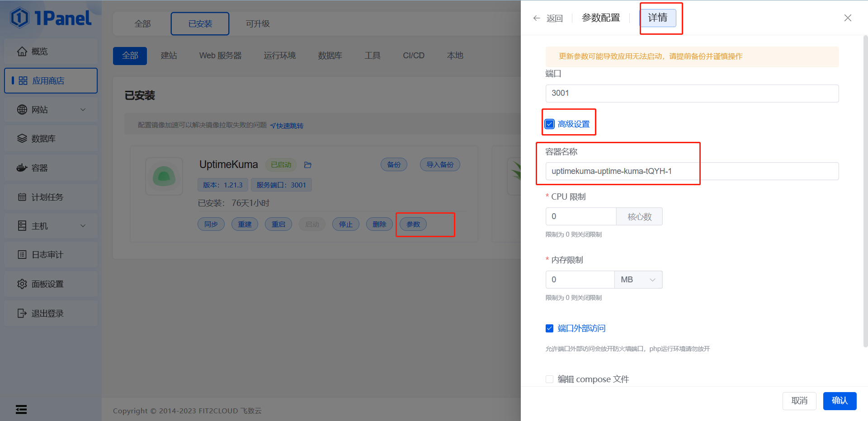Focus the 内存限制 input field

(x=580, y=280)
